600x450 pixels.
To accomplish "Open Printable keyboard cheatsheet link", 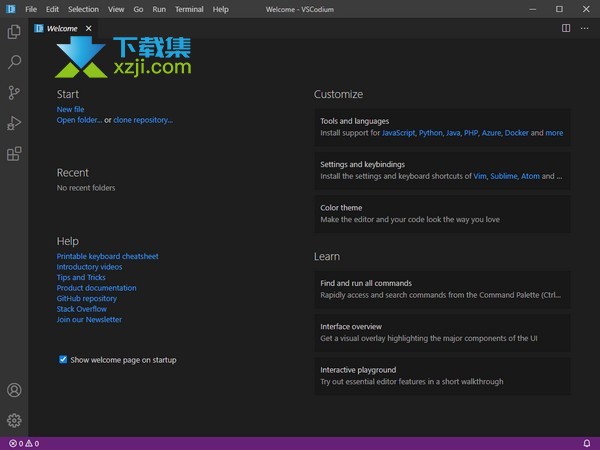I will (108, 256).
